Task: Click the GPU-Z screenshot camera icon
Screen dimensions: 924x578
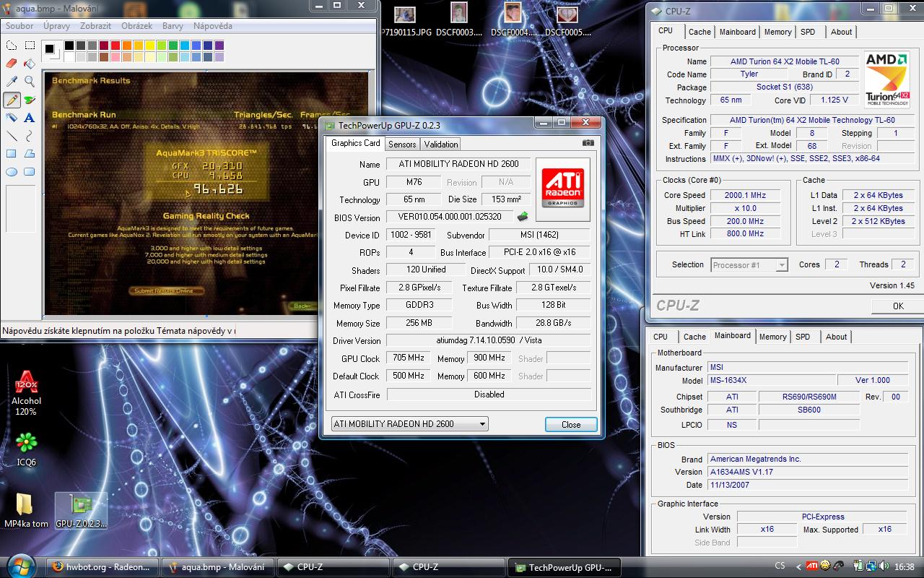Action: pyautogui.click(x=588, y=143)
